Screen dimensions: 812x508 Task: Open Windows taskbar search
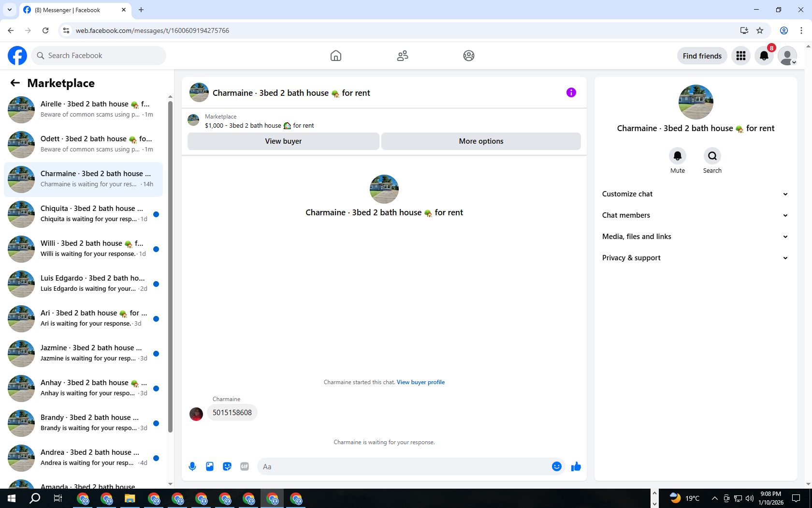click(x=35, y=498)
